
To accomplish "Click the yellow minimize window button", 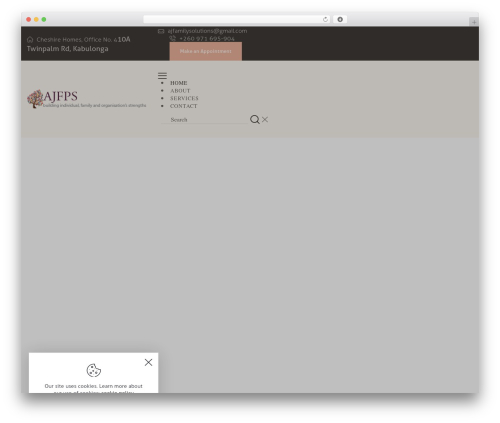I will coord(36,19).
